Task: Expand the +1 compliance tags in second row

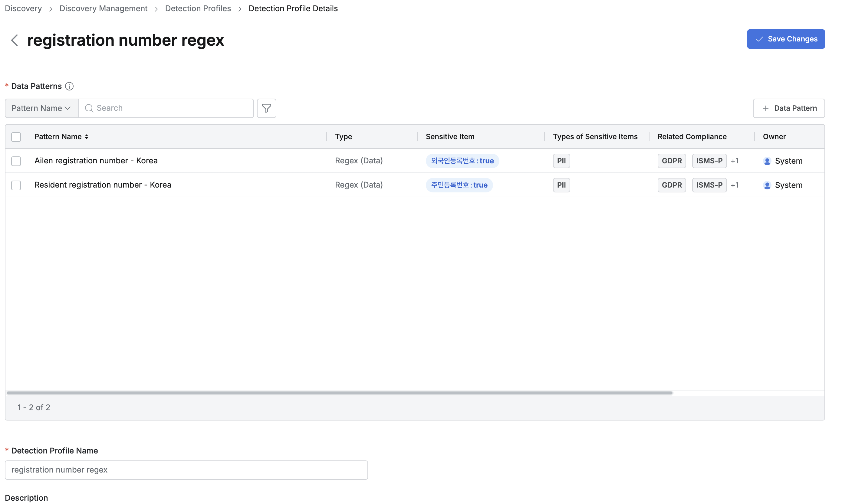Action: [735, 185]
